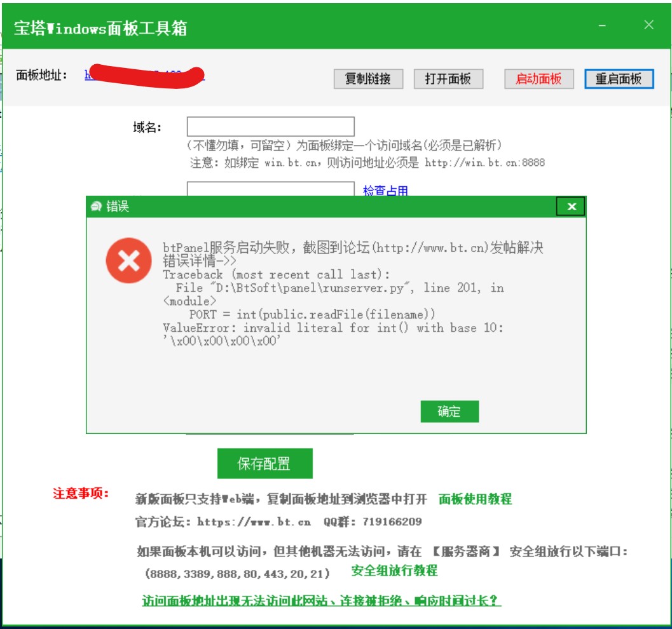Click the 域名: label
The width and height of the screenshot is (672, 629).
click(147, 127)
